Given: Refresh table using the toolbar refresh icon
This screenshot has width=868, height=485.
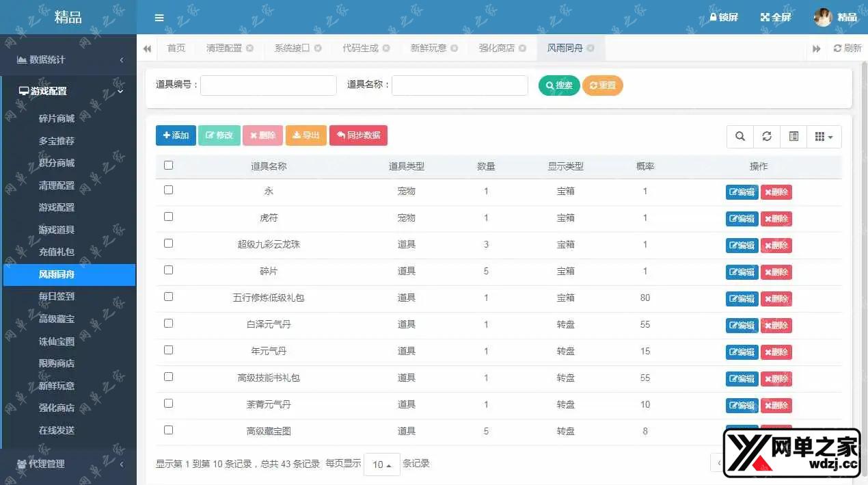Looking at the screenshot, I should (767, 136).
